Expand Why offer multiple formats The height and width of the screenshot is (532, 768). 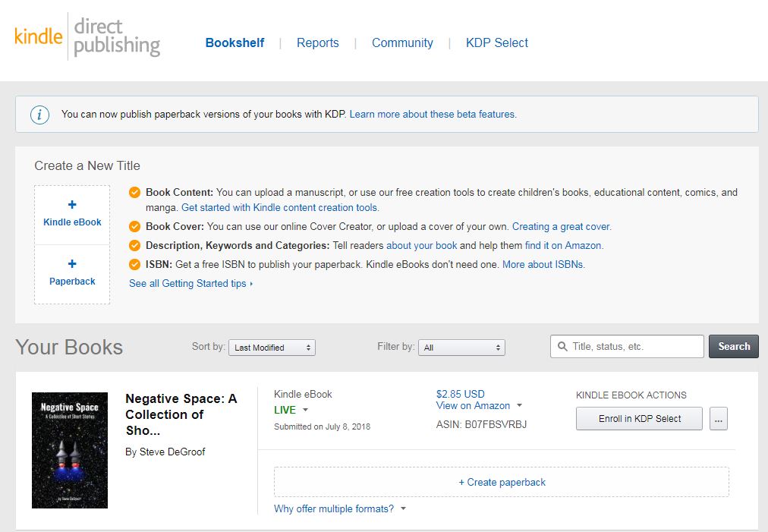pyautogui.click(x=403, y=509)
